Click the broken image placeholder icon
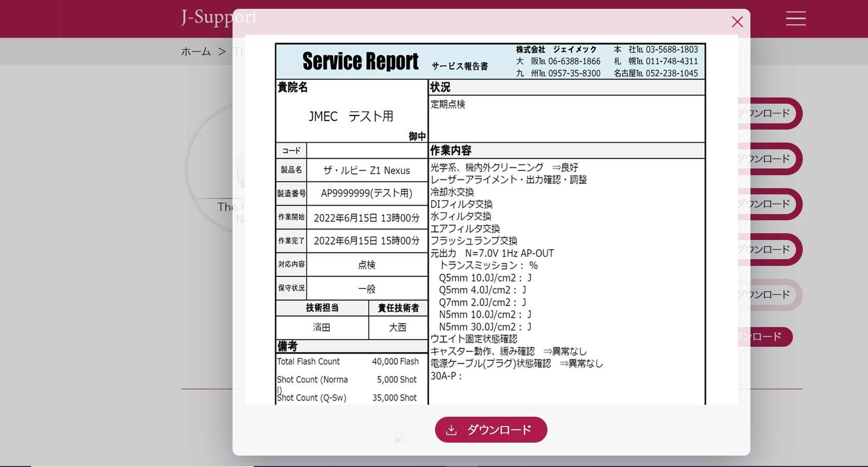 [x=400, y=437]
